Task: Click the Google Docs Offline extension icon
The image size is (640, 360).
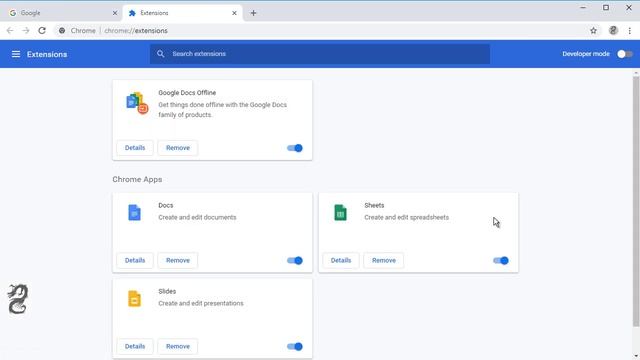Action: tap(137, 103)
